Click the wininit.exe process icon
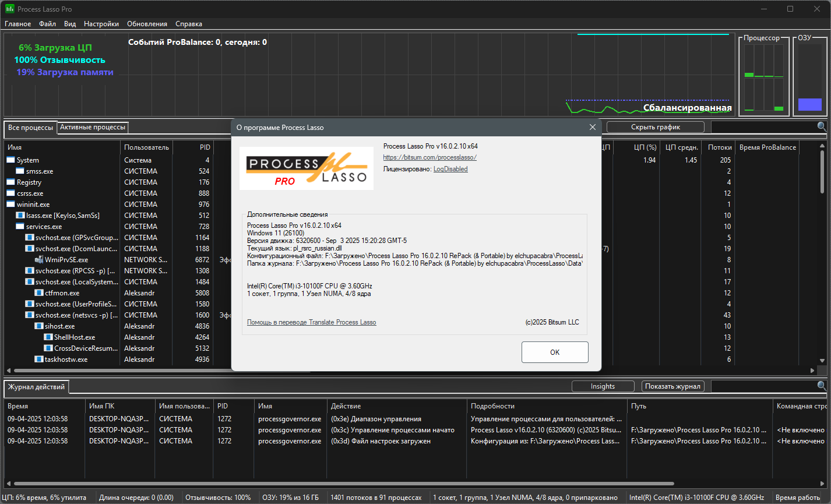The image size is (831, 504). click(x=10, y=205)
